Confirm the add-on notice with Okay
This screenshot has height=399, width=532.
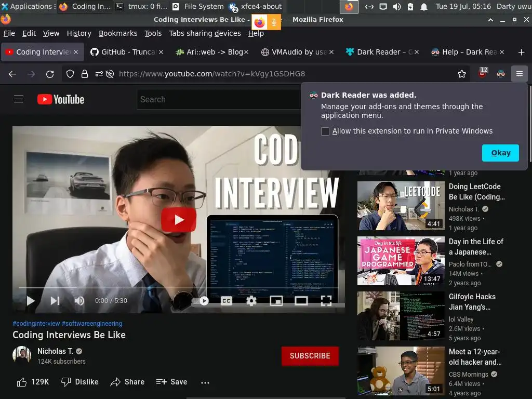[x=500, y=153]
